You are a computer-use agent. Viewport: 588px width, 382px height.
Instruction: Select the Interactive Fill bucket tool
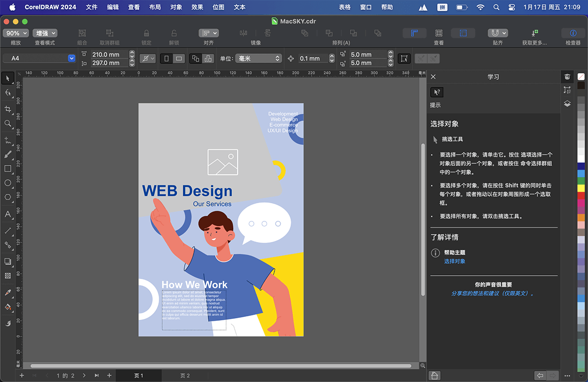tap(8, 307)
